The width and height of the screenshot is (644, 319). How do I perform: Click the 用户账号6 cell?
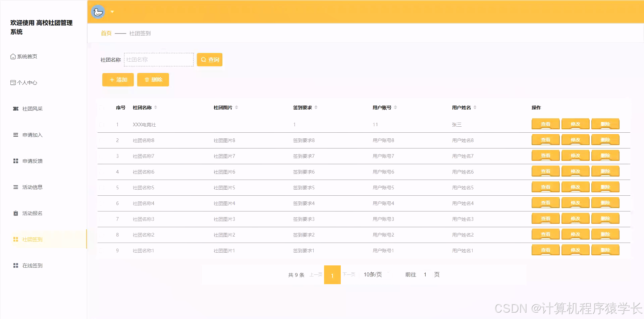coord(383,172)
